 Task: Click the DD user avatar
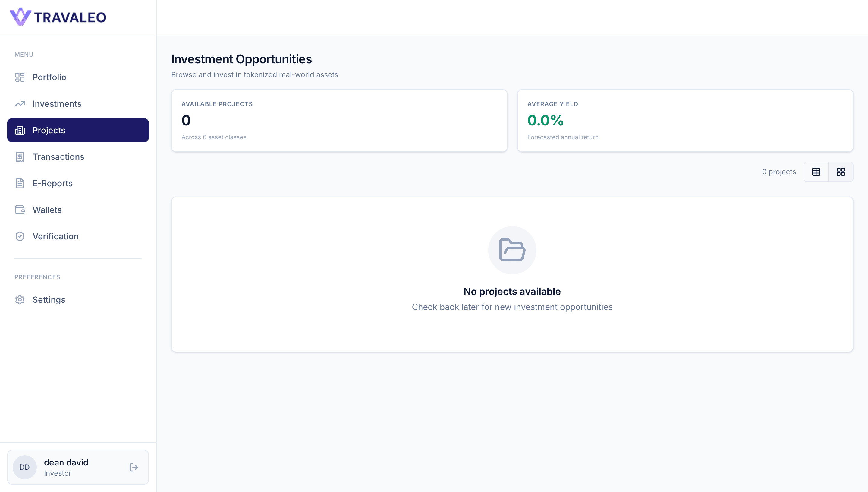click(x=24, y=467)
